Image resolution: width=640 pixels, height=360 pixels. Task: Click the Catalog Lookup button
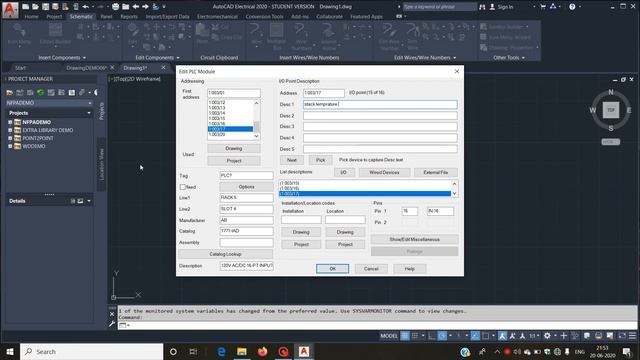(225, 254)
